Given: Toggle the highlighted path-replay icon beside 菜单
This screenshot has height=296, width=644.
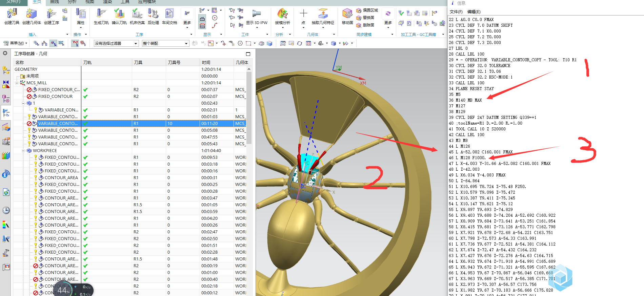Looking at the screenshot, I should 75,43.
